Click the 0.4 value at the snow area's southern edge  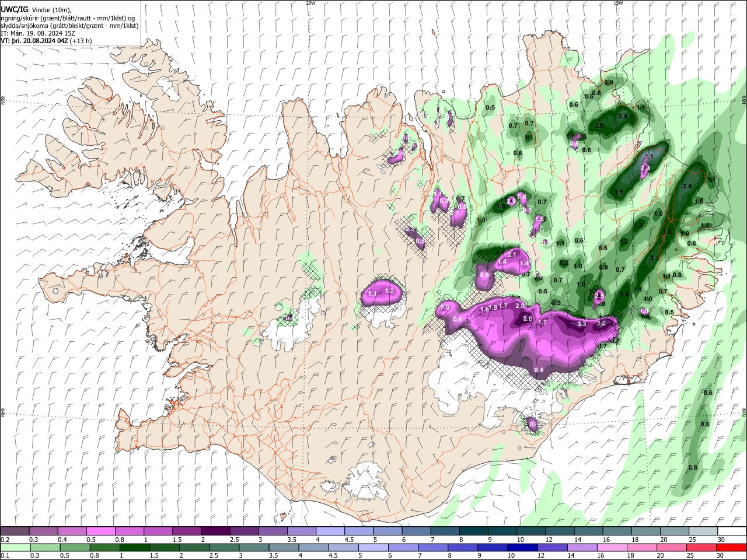539,370
